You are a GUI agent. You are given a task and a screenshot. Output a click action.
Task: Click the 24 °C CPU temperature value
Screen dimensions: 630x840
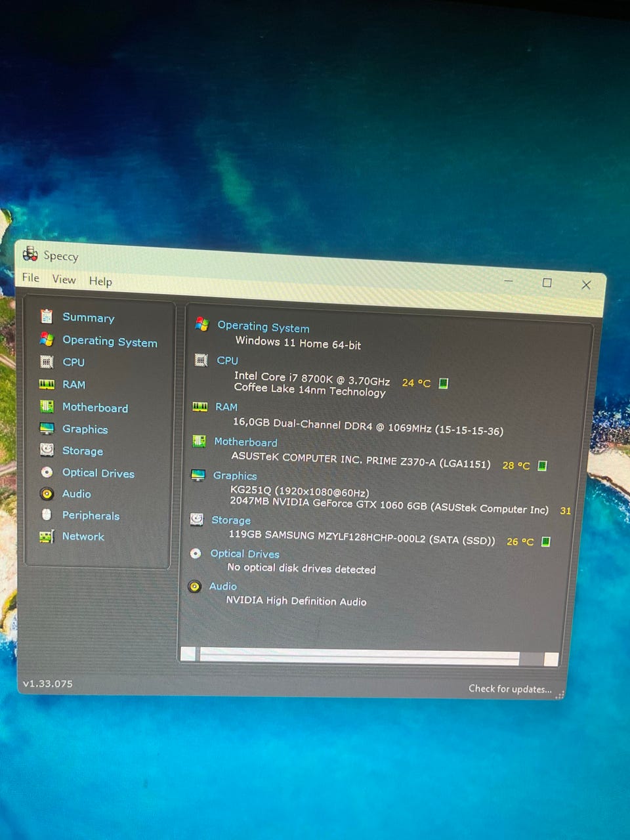(x=416, y=383)
